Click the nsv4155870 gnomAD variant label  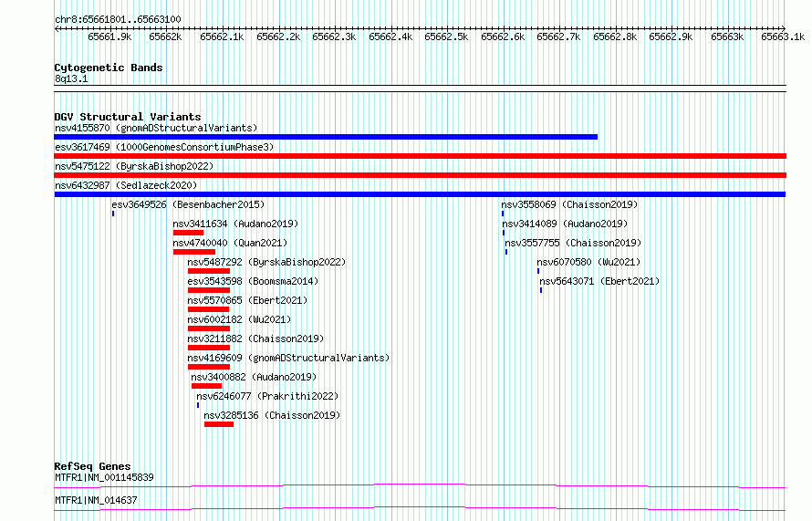156,128
